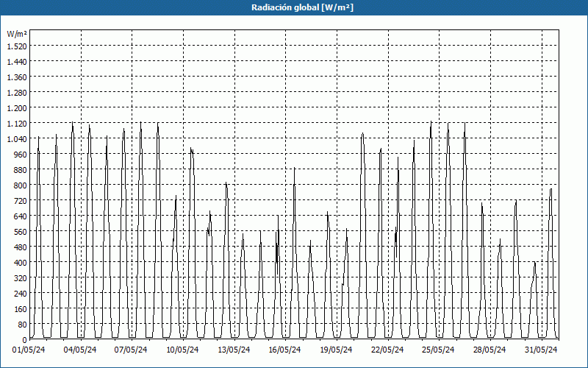Click the 13/05/24 date label
Viewport: 588px width, 368px height.
click(x=234, y=350)
